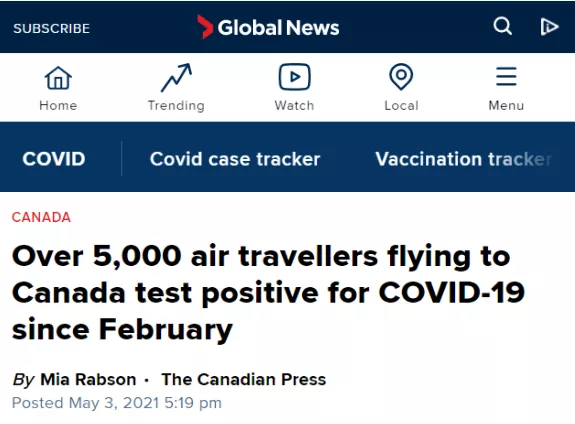
Task: Click the SUBSCRIBE link
Action: pos(51,28)
